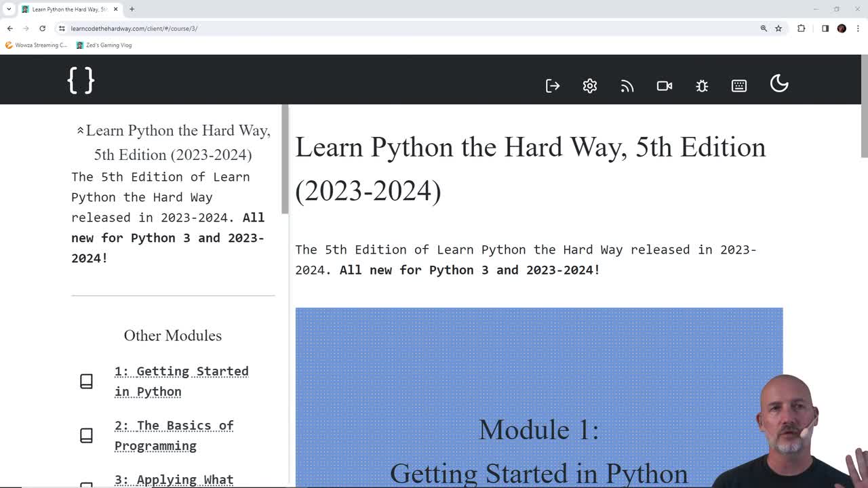Click the browser forward arrow
868x488 pixels.
(26, 28)
